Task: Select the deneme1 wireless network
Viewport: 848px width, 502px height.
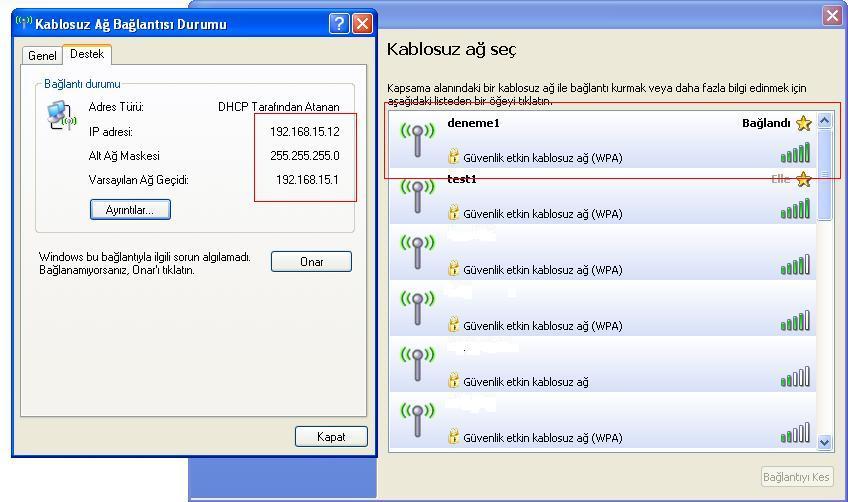Action: (600, 140)
